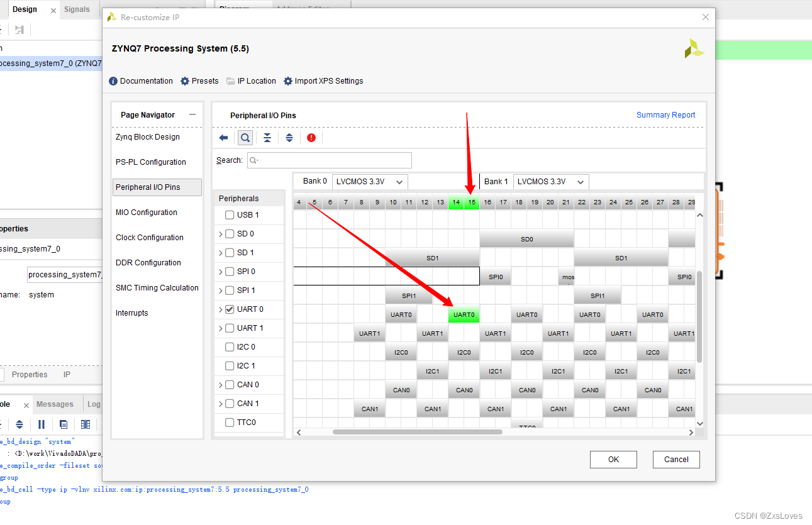Screen dimensions: 812x525
Task: Toggle the magnifier search icon in the toolbar
Action: pyautogui.click(x=245, y=138)
